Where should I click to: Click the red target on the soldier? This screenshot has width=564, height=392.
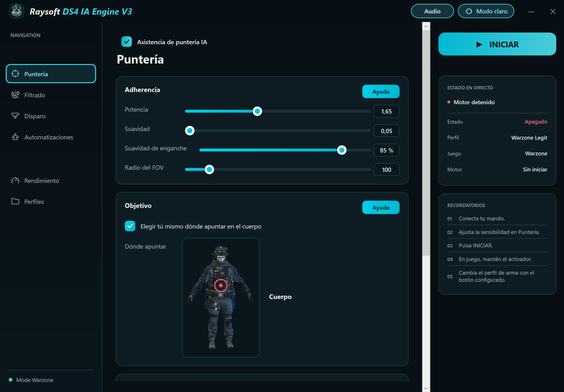tap(221, 285)
